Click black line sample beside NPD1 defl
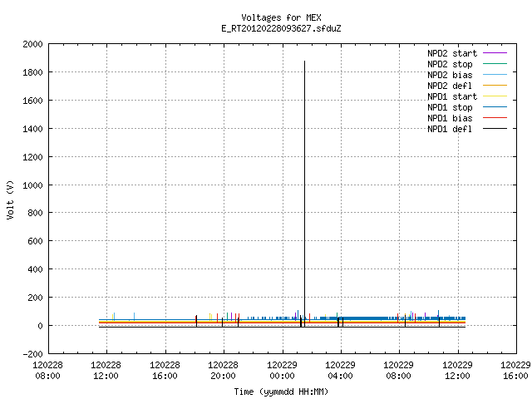The width and height of the screenshot is (532, 399). click(495, 129)
